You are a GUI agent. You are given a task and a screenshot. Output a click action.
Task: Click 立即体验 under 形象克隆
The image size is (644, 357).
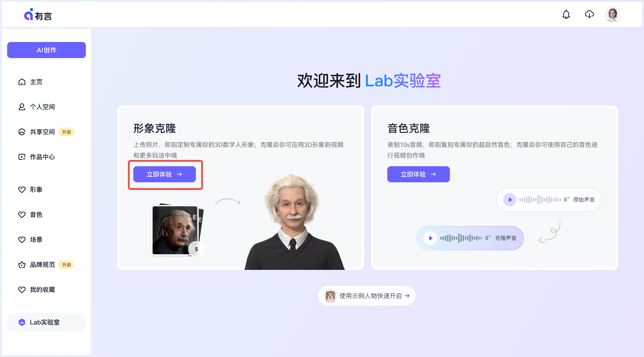click(x=164, y=174)
